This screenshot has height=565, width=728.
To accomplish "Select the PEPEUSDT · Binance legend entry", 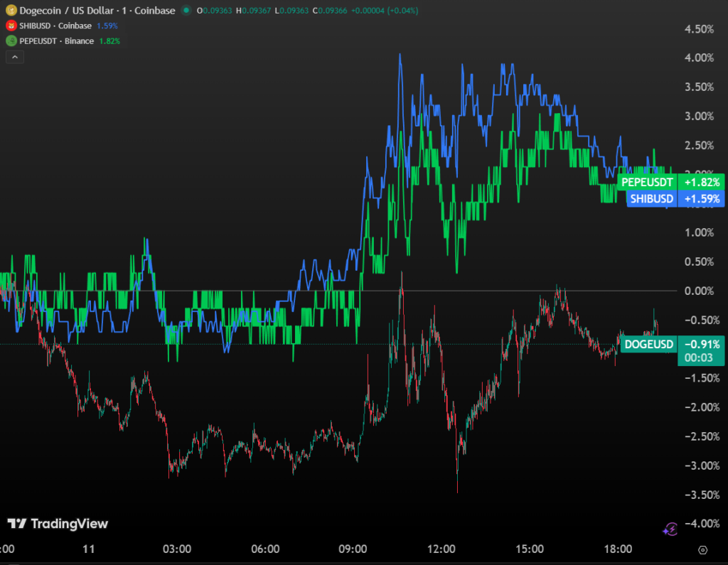I will [56, 41].
